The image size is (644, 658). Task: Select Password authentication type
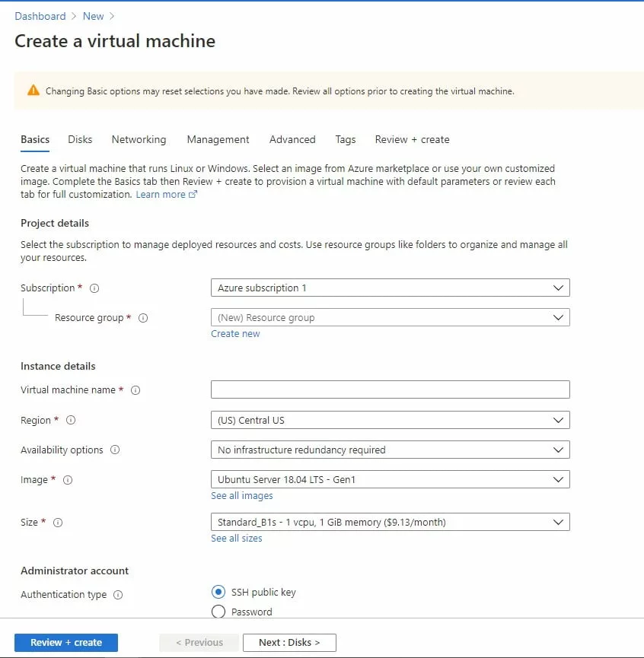tap(218, 612)
